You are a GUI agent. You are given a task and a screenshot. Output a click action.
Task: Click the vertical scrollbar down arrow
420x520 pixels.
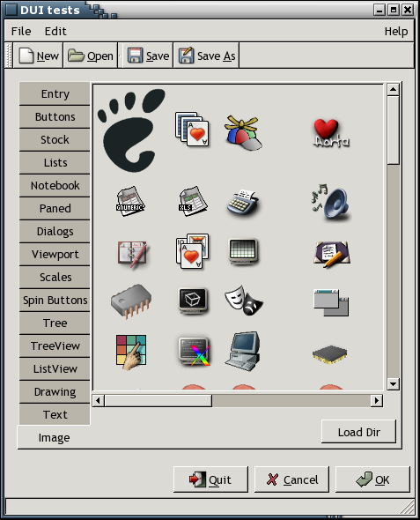(394, 384)
